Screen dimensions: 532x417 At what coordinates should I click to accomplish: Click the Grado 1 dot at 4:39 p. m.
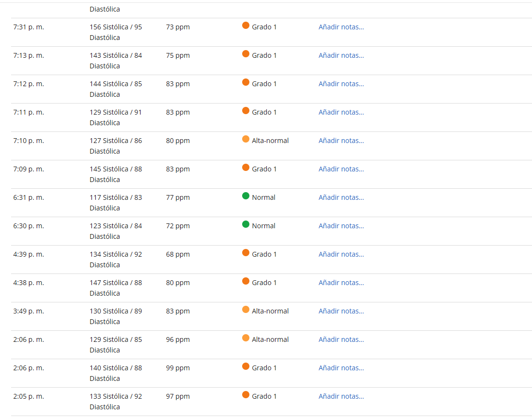pos(246,253)
